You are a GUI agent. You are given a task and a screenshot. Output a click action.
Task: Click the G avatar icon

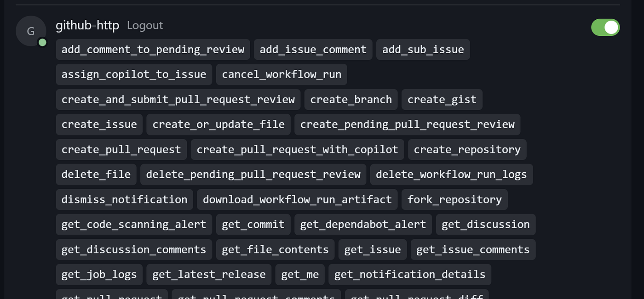[x=31, y=31]
